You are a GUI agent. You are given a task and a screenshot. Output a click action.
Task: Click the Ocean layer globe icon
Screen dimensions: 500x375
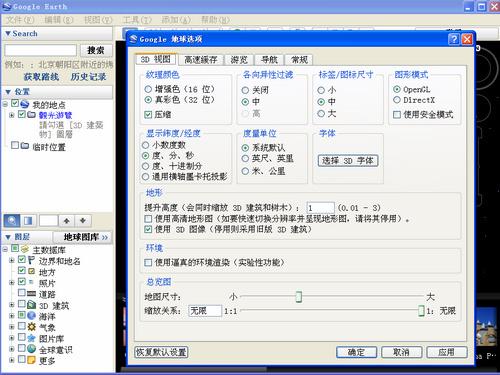coord(31,315)
